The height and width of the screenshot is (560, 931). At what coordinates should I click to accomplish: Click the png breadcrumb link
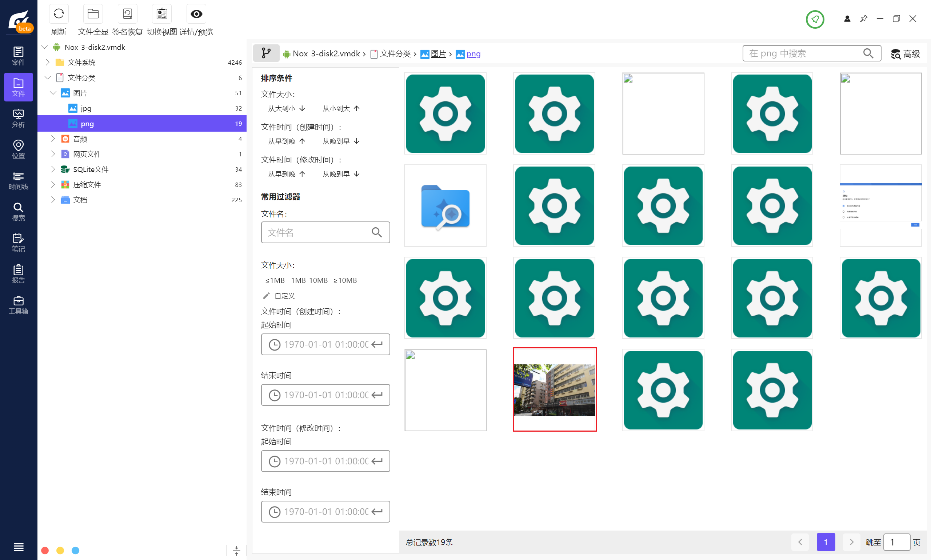(468, 54)
